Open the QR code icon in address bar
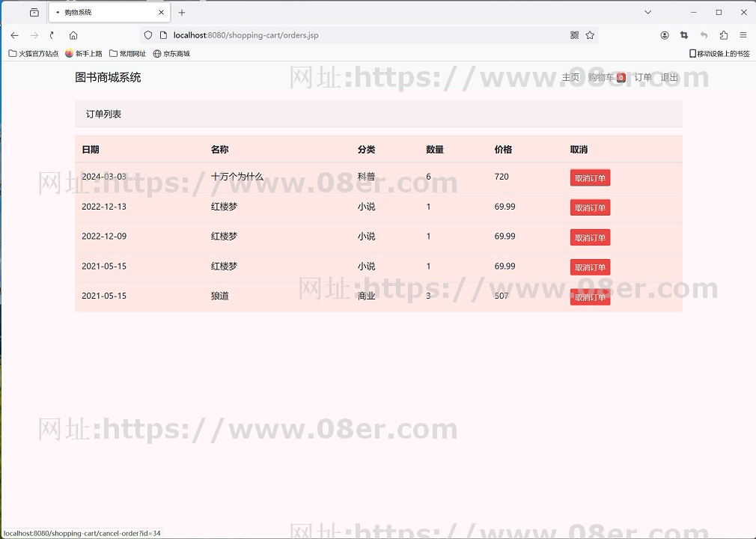 (574, 35)
